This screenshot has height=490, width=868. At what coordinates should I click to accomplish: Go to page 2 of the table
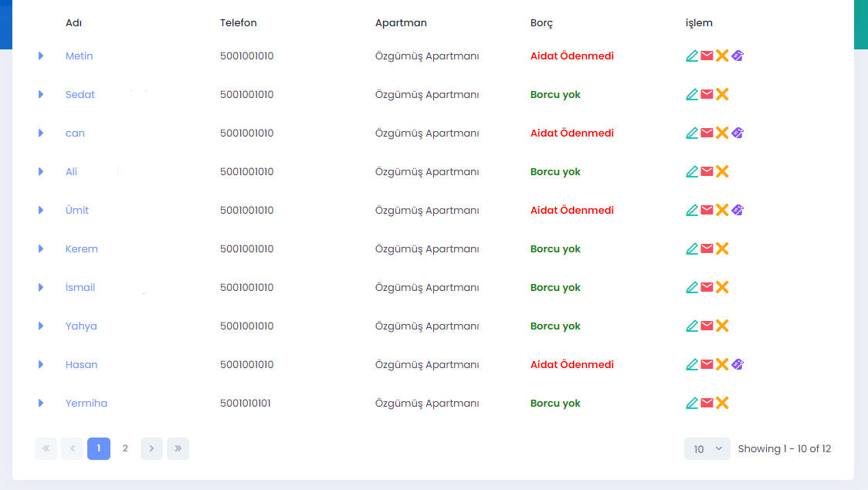pyautogui.click(x=125, y=448)
